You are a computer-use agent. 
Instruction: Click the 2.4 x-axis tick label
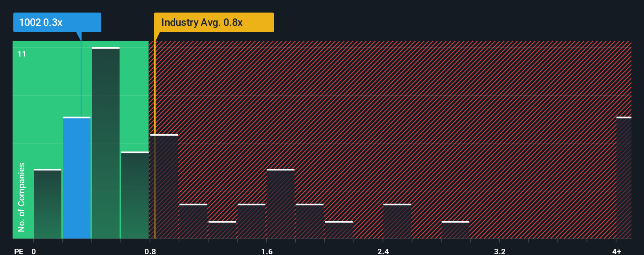383,251
